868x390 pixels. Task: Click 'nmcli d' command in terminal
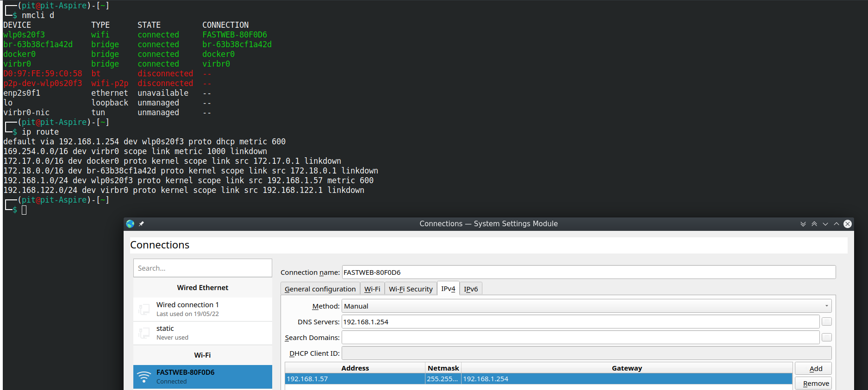[x=38, y=15]
